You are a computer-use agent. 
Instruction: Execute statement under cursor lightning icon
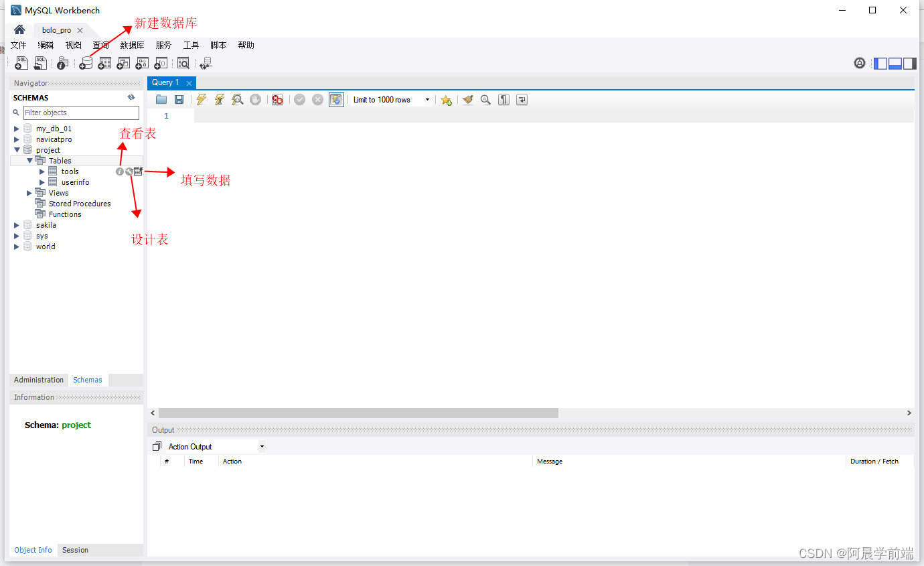pyautogui.click(x=219, y=100)
